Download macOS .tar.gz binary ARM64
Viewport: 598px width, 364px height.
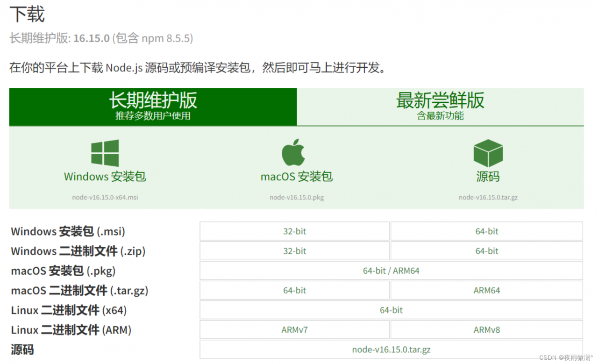tap(487, 290)
